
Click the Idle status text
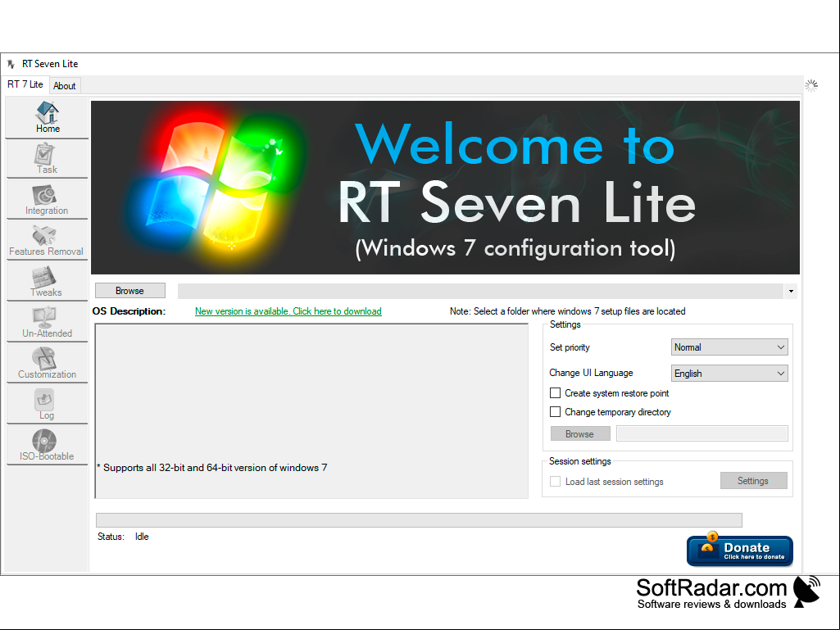[142, 537]
